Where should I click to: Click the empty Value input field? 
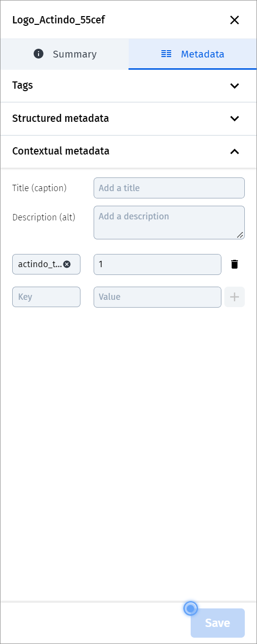[x=158, y=297]
